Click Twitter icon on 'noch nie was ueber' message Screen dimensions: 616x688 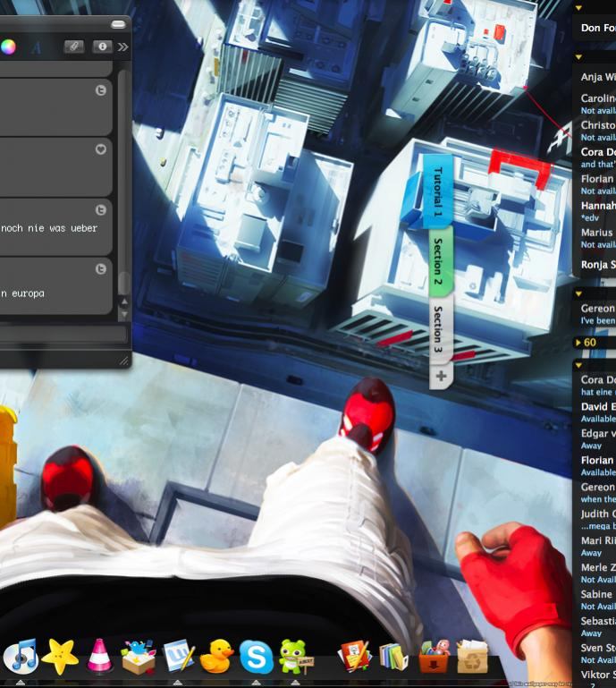point(101,210)
